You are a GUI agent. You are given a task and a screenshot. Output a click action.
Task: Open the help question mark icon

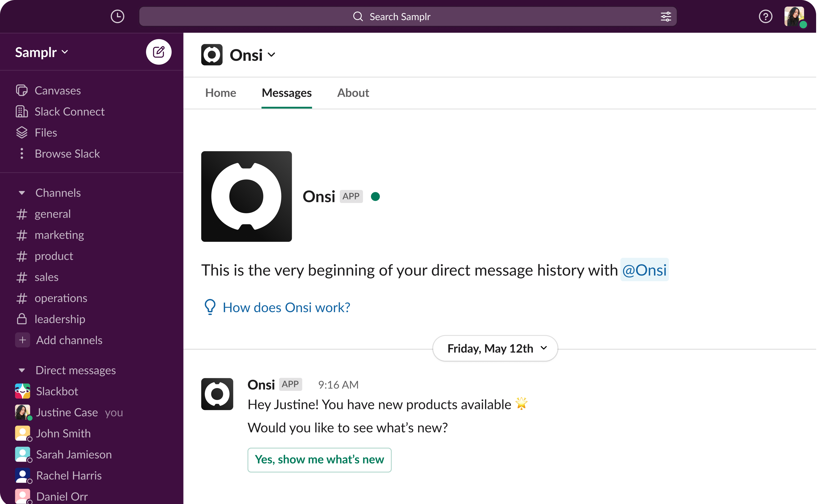(765, 16)
